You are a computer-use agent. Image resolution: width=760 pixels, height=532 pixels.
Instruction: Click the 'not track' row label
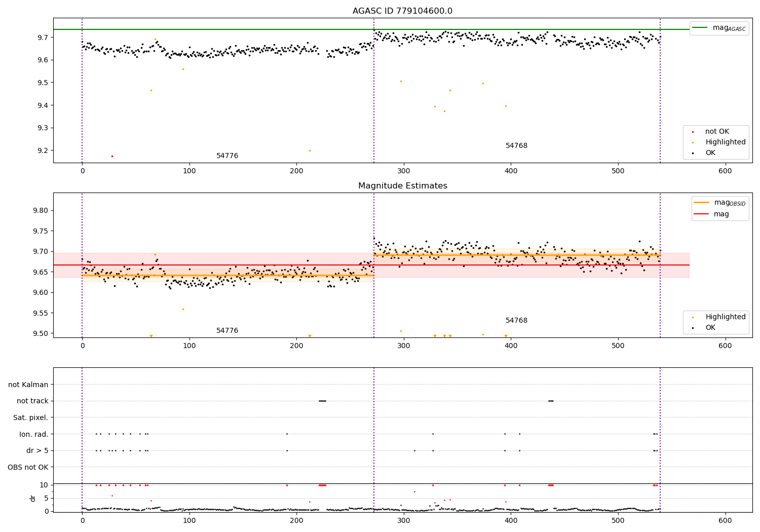click(32, 401)
